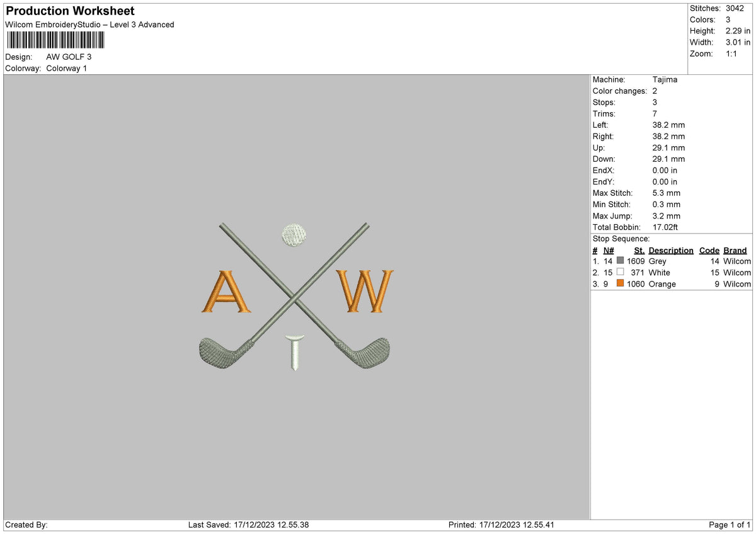
Task: Click the Max Stitch value '5.3 mm'
Action: point(667,193)
